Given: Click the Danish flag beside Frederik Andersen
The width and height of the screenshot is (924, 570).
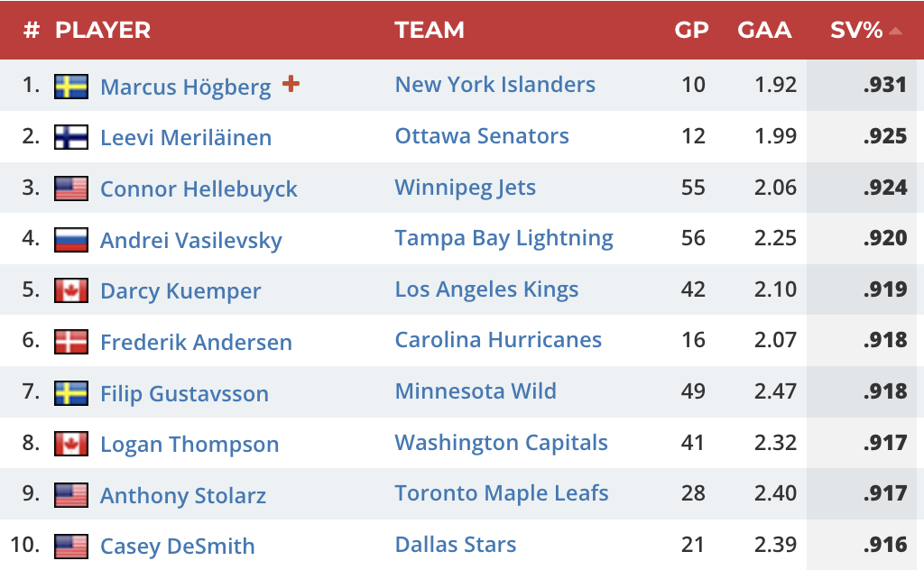Looking at the screenshot, I should 70,342.
